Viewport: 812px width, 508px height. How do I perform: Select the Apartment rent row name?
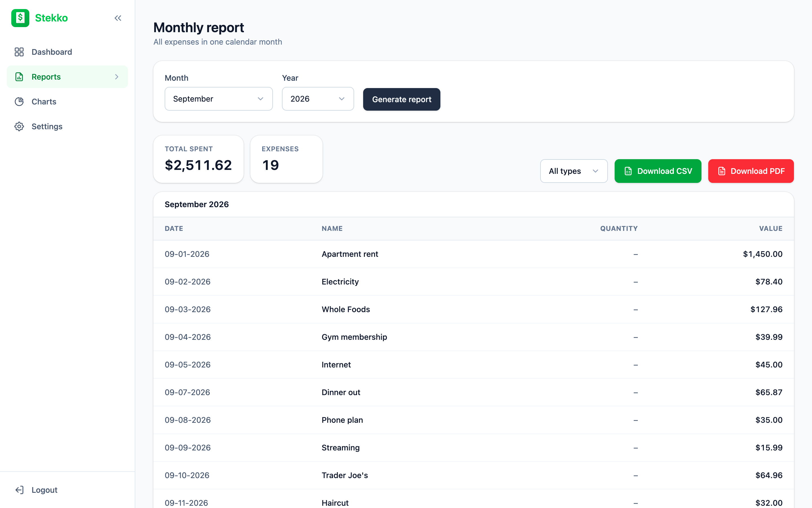tap(350, 254)
